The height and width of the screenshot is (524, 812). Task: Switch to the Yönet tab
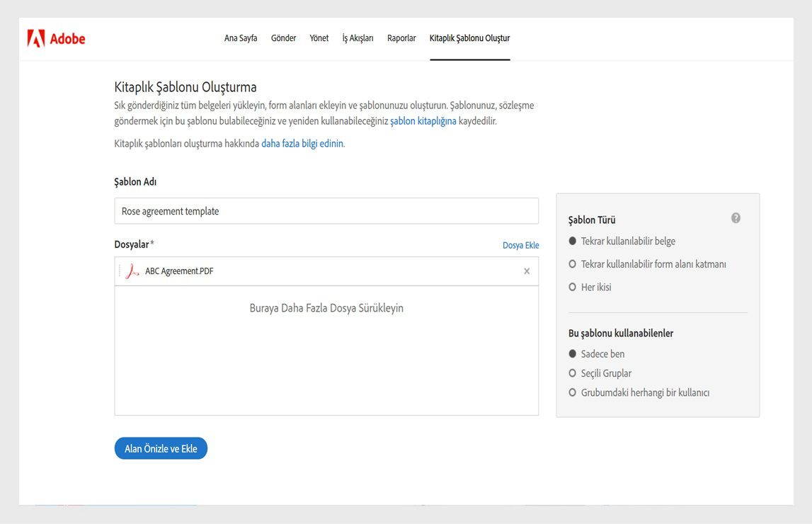319,38
